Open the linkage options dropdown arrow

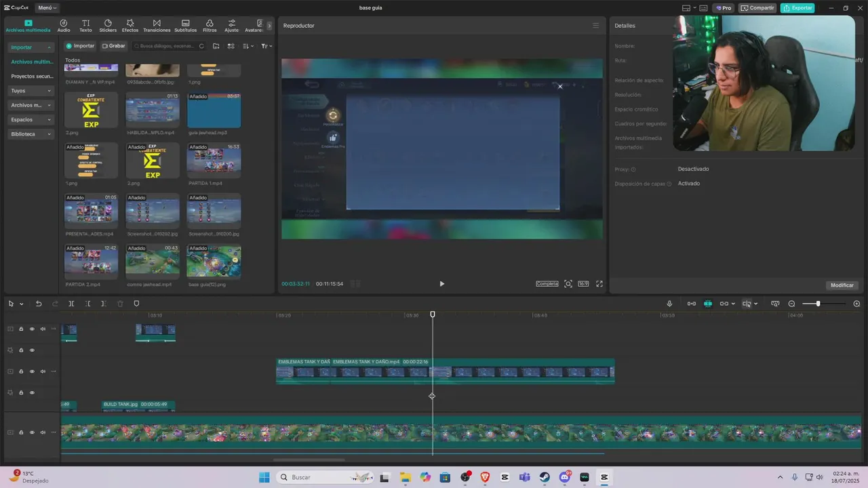tap(734, 304)
